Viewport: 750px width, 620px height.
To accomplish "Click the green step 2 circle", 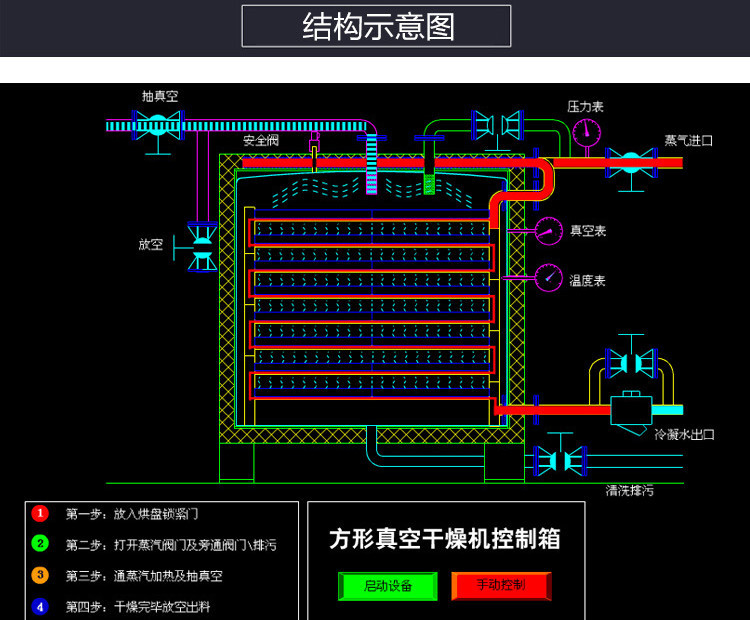I will (40, 544).
